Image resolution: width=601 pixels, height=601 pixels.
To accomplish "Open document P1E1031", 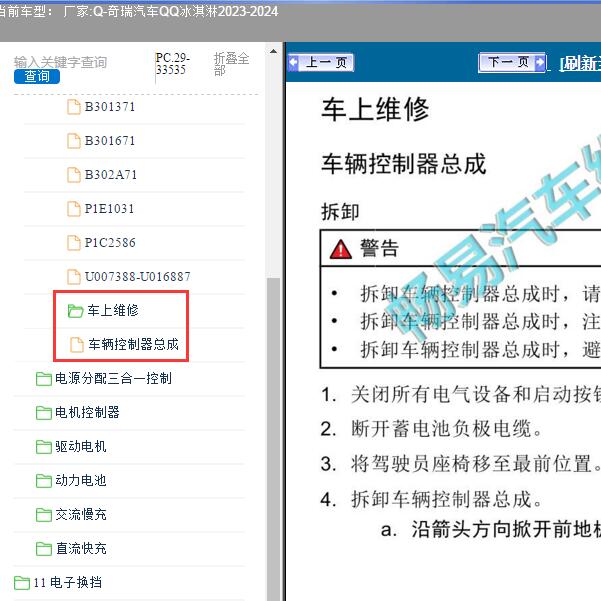I will point(109,209).
